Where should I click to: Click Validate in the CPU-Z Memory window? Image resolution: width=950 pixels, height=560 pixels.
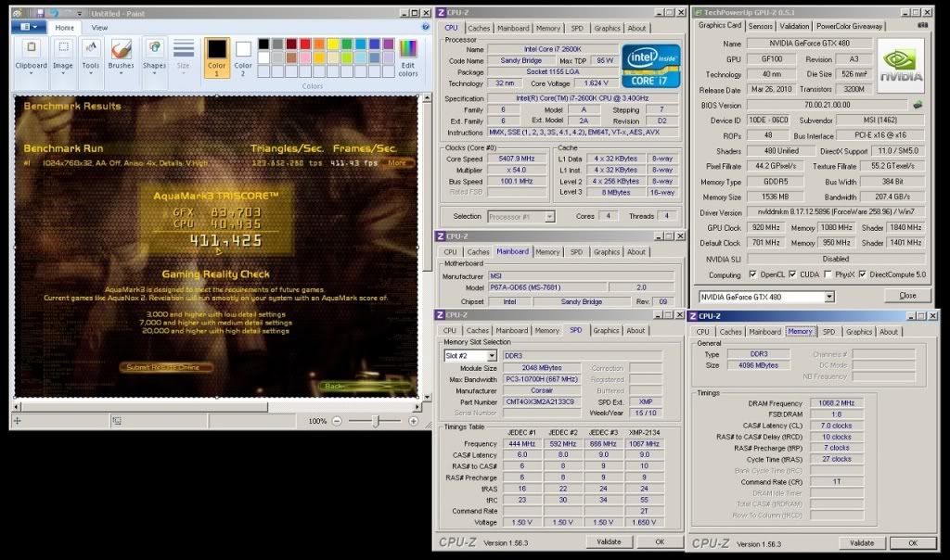coord(862,542)
